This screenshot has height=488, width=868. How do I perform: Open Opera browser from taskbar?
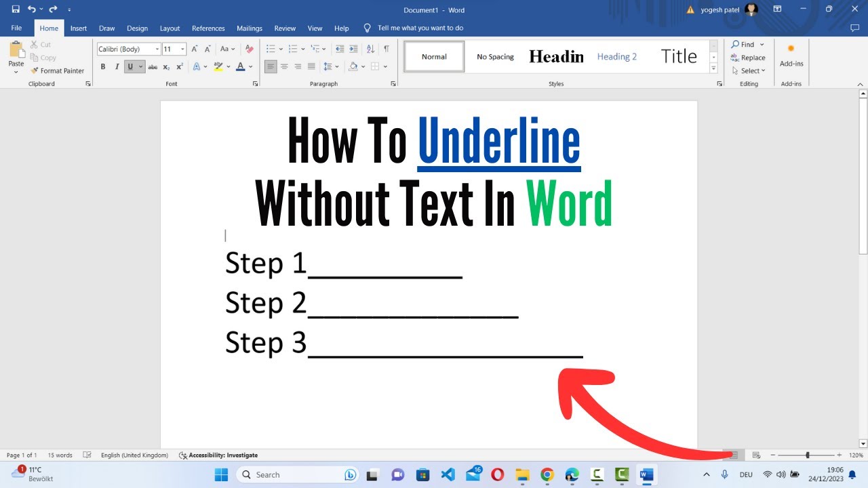(497, 474)
